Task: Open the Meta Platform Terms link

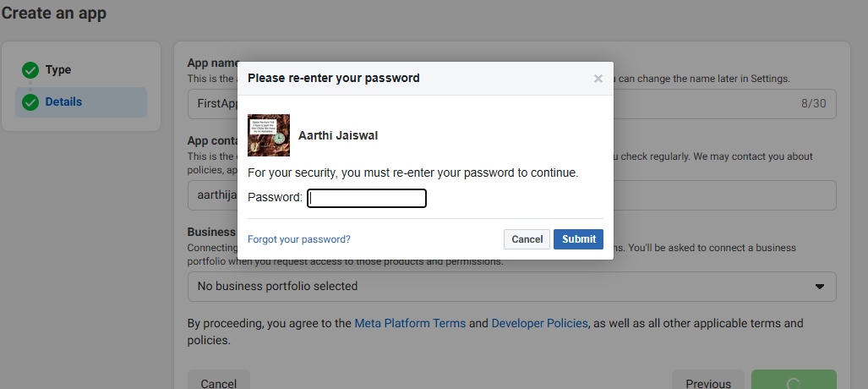Action: [410, 323]
